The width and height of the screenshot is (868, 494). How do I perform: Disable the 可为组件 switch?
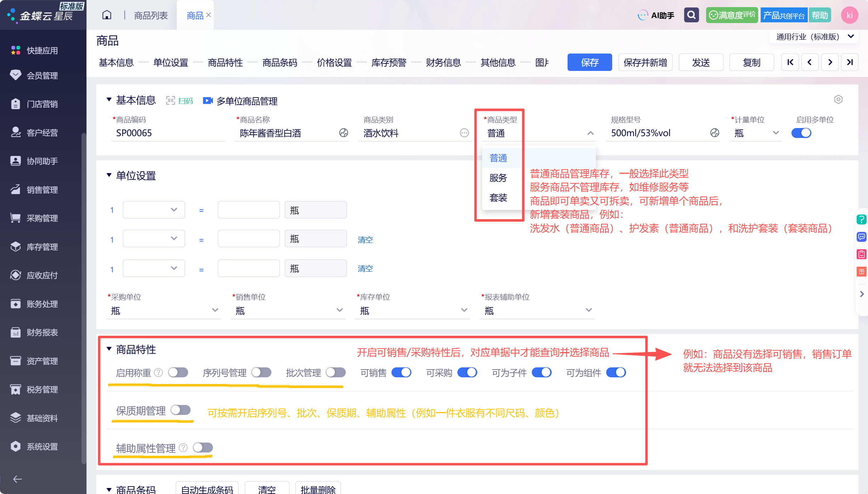(x=616, y=372)
